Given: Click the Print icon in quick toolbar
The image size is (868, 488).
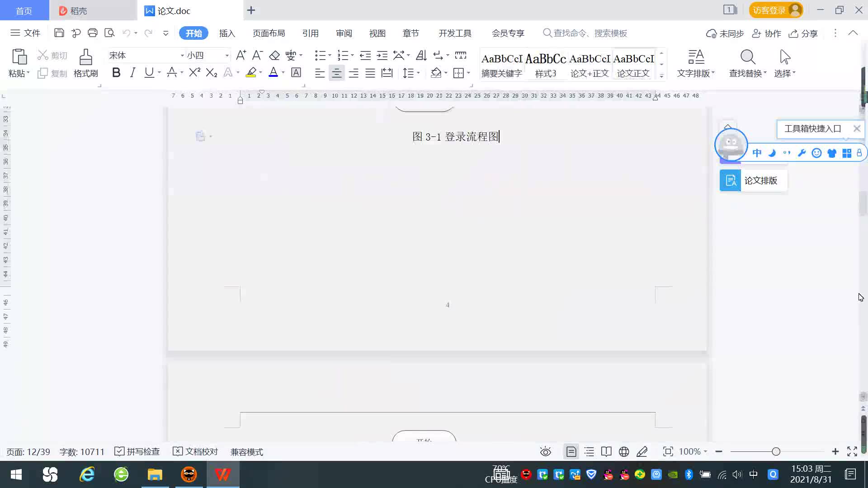Looking at the screenshot, I should (x=93, y=33).
